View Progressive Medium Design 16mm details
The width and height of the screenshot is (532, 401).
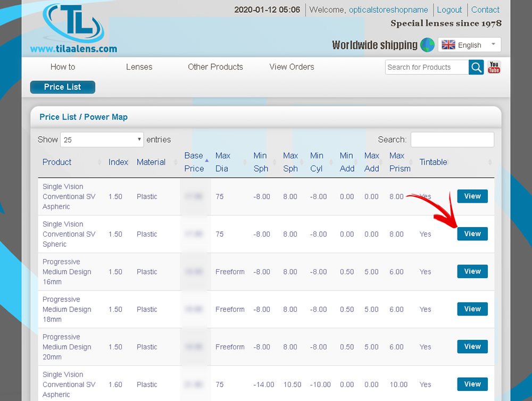pyautogui.click(x=472, y=271)
